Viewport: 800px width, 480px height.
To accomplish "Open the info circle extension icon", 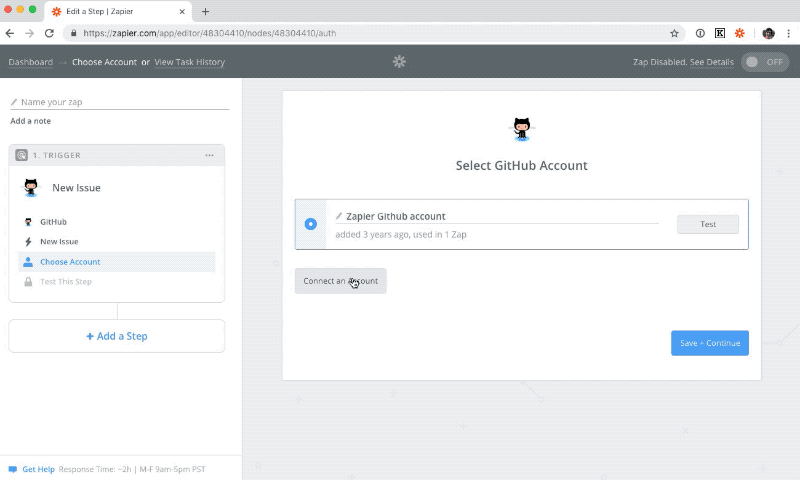I will click(x=700, y=33).
